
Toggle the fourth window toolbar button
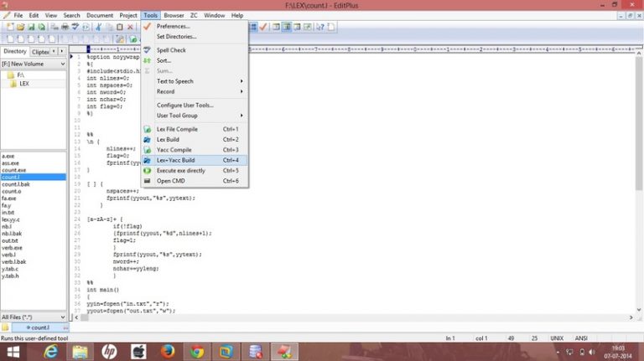pyautogui.click(x=307, y=27)
